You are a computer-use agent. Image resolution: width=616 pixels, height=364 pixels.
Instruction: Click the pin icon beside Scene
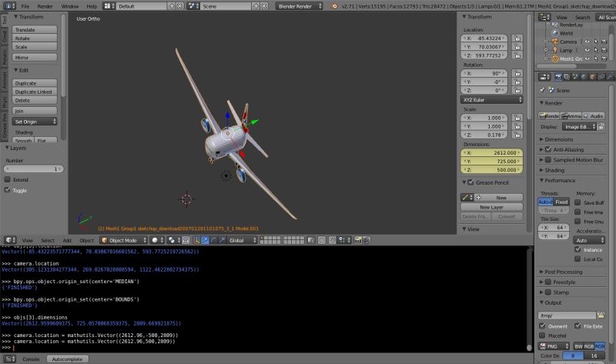(542, 90)
